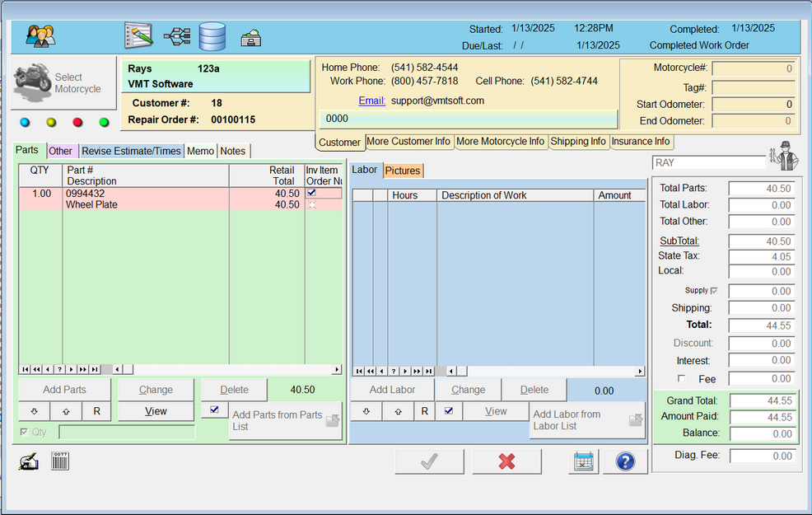The height and width of the screenshot is (515, 812).
Task: Click the cash register icon
Action: [250, 38]
